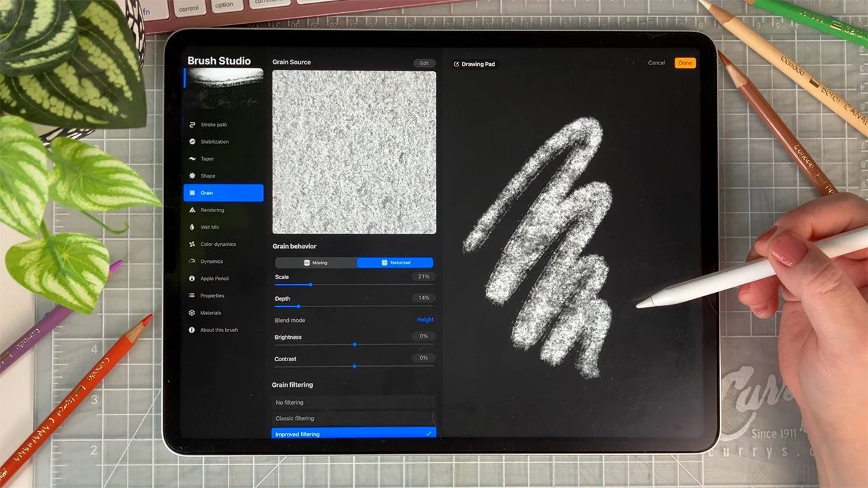Open the Shape settings panel
Screen dimensions: 868x488
(x=193, y=176)
